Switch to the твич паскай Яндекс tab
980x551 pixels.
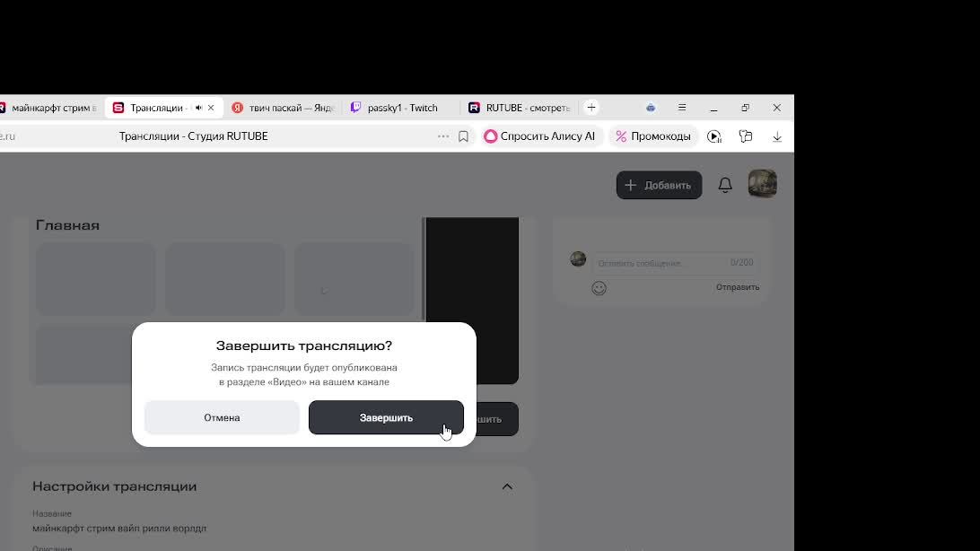pos(283,108)
